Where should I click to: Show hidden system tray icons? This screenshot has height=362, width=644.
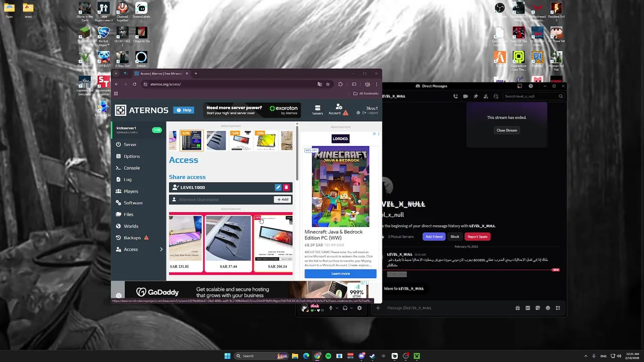click(x=585, y=356)
